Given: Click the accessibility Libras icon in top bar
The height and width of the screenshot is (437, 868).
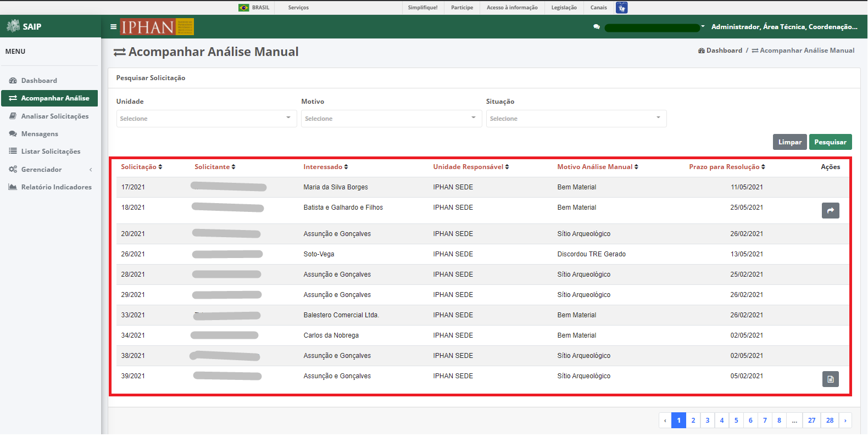Looking at the screenshot, I should click(621, 8).
